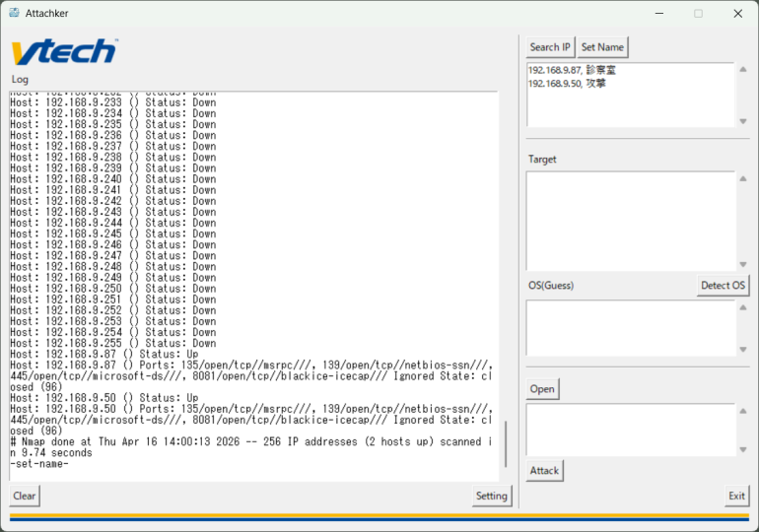
Task: Click the down arrow of the IP list
Action: pos(742,121)
